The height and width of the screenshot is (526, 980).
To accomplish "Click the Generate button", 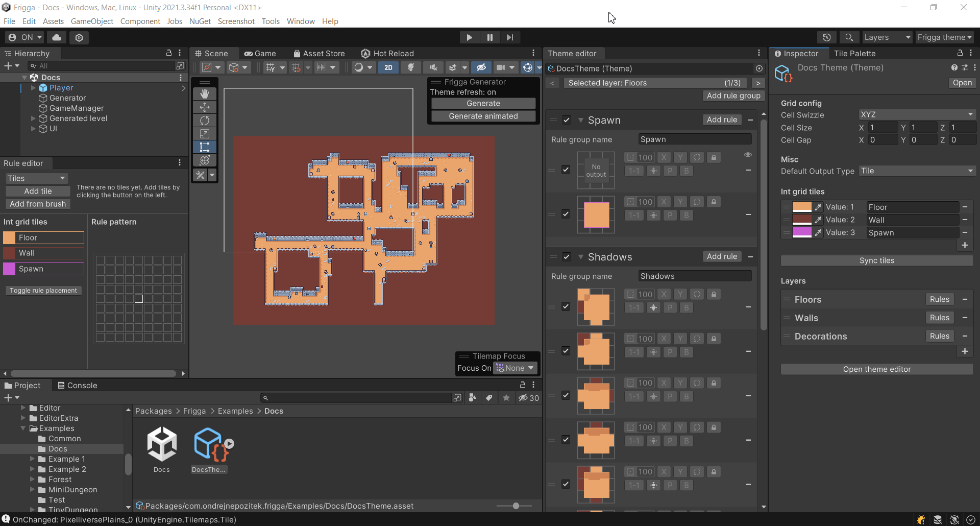I will click(483, 103).
